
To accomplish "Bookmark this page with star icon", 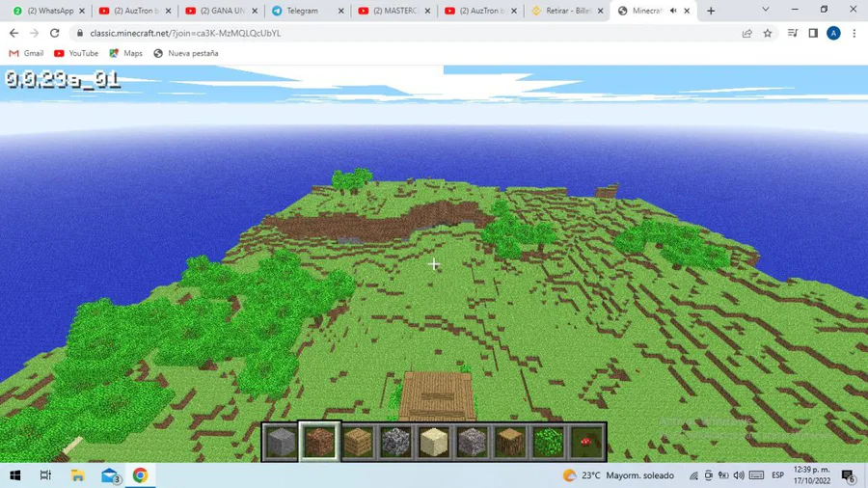I will tap(768, 33).
